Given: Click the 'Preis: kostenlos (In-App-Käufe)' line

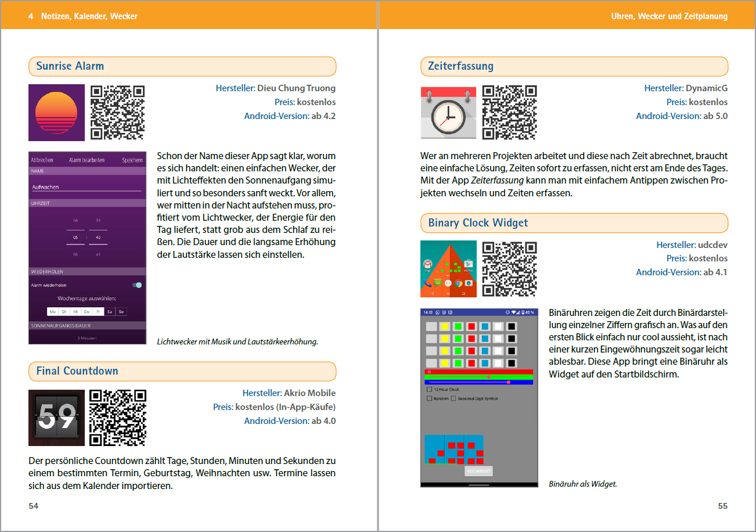Looking at the screenshot, I should pos(274,407).
